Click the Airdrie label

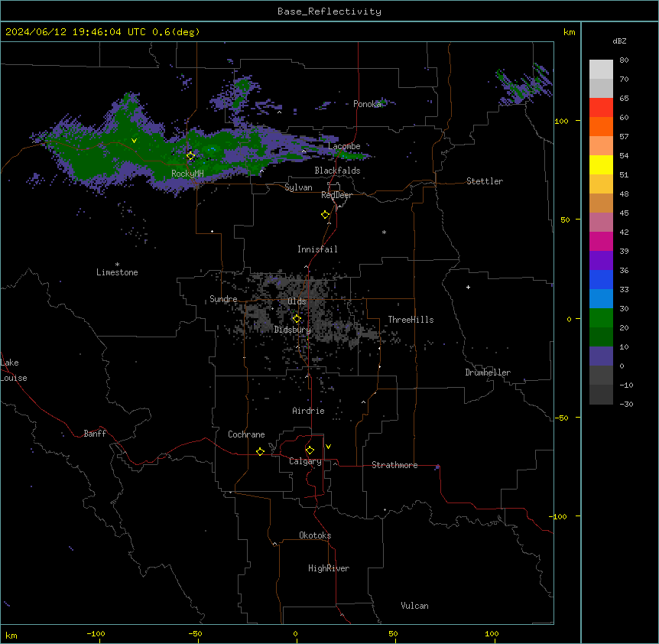pos(309,411)
